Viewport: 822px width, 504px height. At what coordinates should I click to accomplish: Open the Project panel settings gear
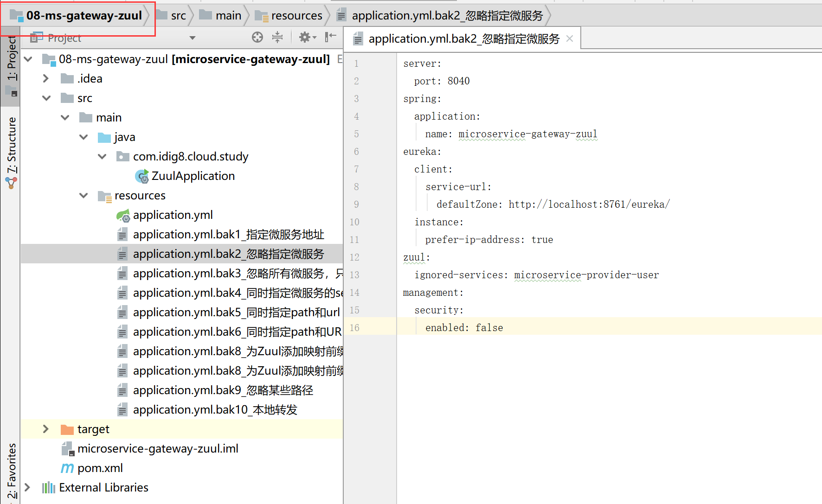(305, 38)
